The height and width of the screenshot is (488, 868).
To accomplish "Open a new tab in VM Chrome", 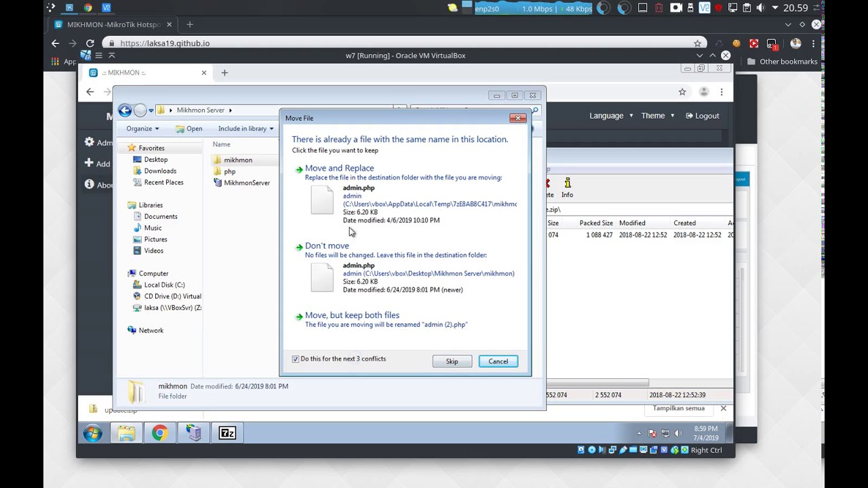I will click(x=224, y=73).
